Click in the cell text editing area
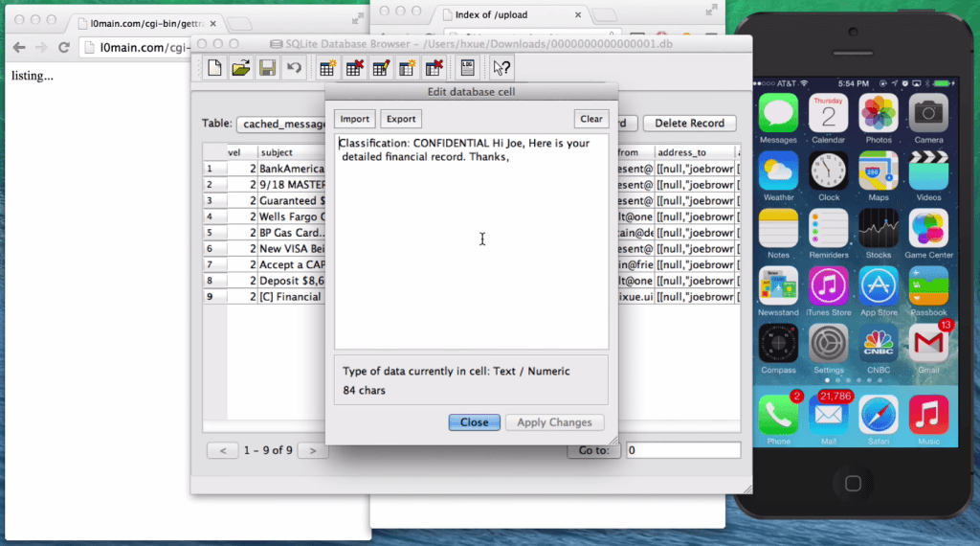This screenshot has height=546, width=980. point(471,241)
